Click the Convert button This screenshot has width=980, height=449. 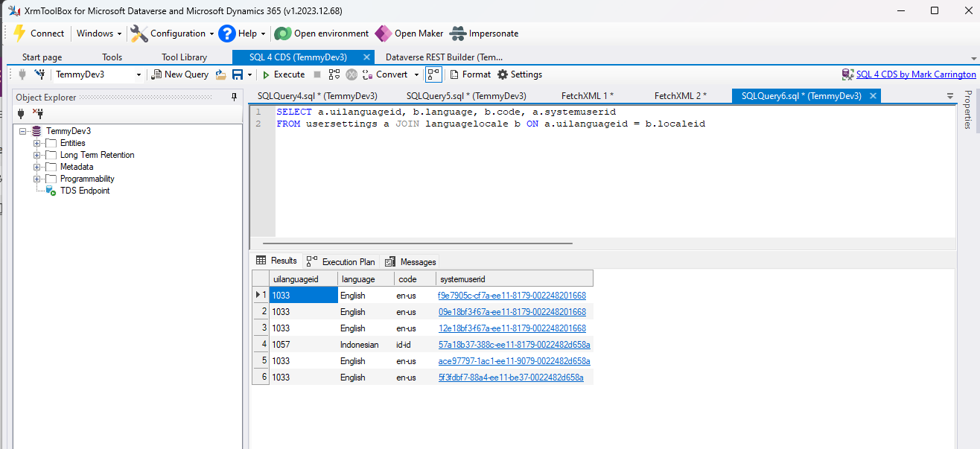pyautogui.click(x=386, y=74)
